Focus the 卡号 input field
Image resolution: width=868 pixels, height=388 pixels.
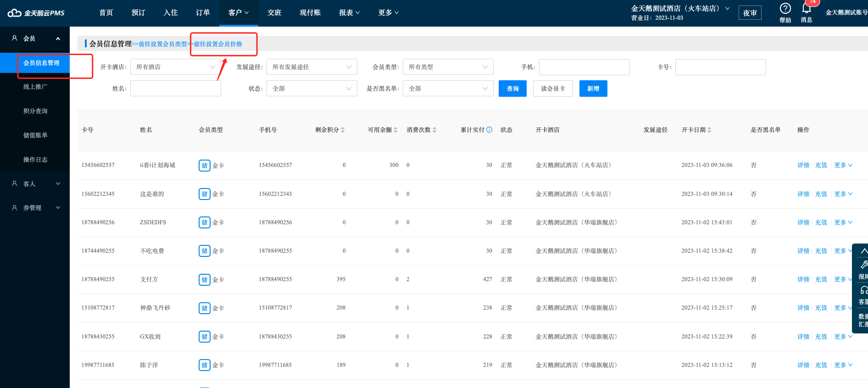click(721, 67)
